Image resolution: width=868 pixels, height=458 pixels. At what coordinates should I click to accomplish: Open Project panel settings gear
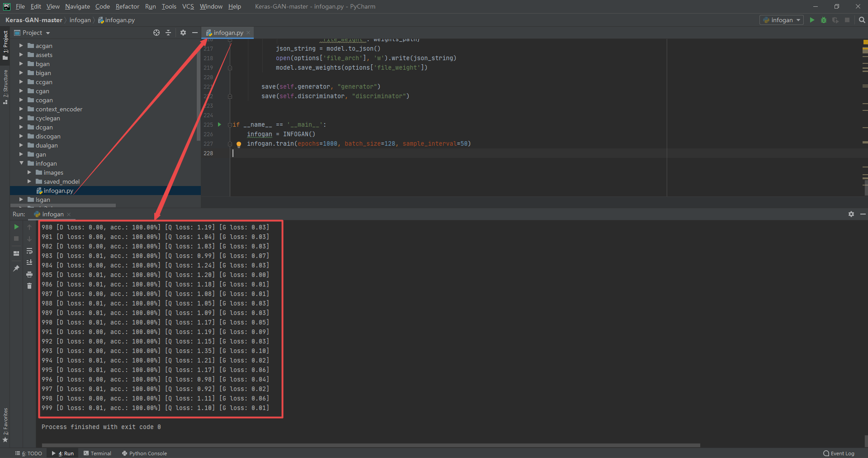click(183, 33)
